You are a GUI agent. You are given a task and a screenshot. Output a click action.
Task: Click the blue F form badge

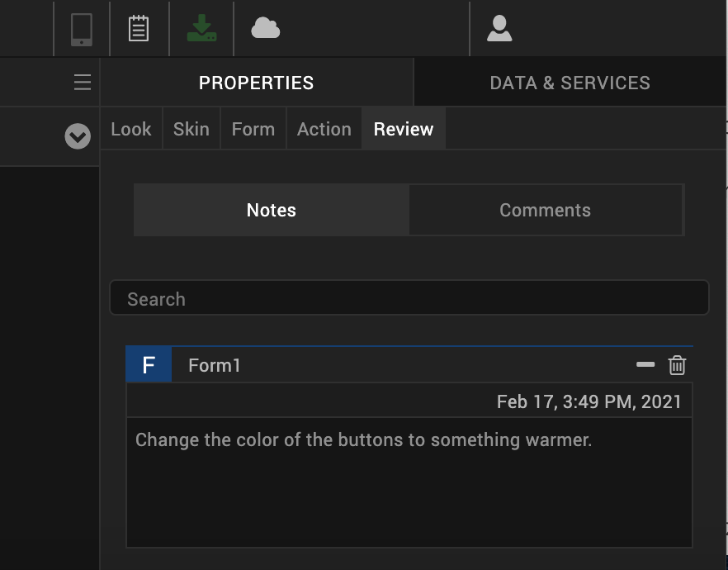149,365
